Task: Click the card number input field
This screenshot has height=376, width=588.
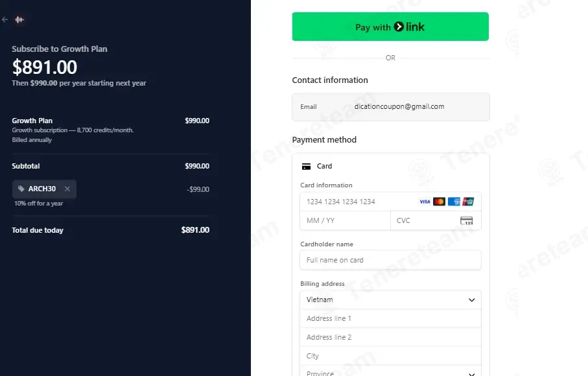Action: (x=390, y=202)
